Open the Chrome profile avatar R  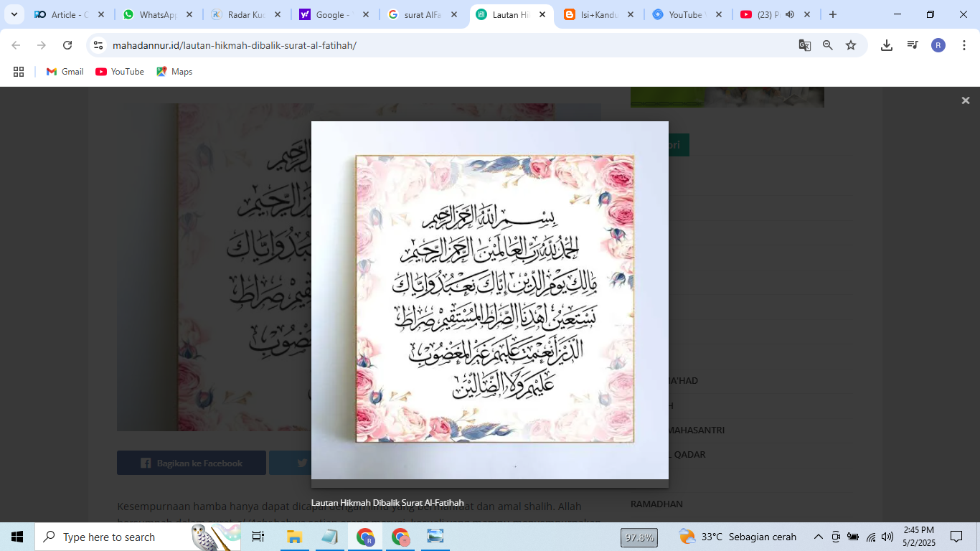(938, 45)
